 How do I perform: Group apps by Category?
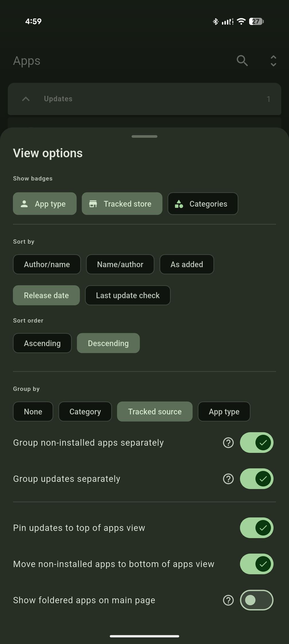click(85, 412)
